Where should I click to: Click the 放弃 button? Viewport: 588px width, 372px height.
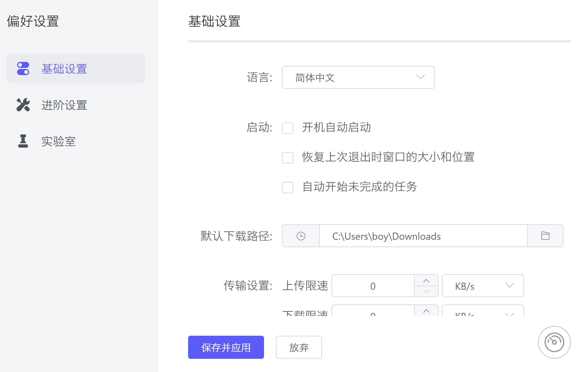299,347
